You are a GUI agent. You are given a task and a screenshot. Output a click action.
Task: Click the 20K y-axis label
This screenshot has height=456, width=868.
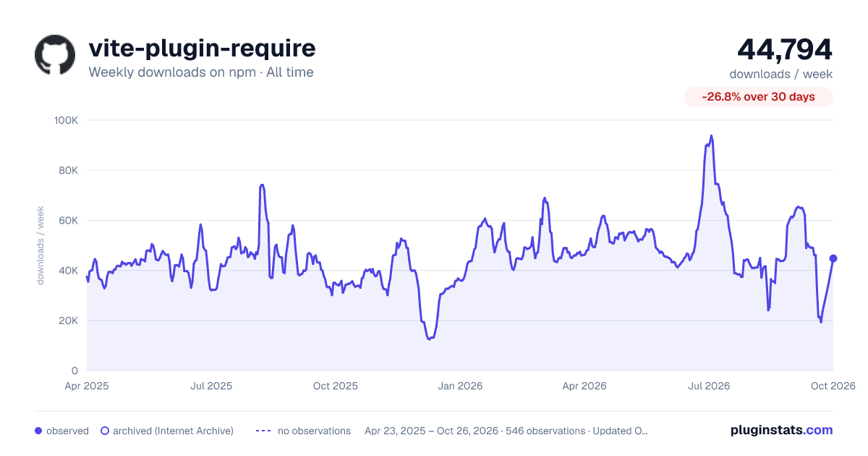click(69, 320)
